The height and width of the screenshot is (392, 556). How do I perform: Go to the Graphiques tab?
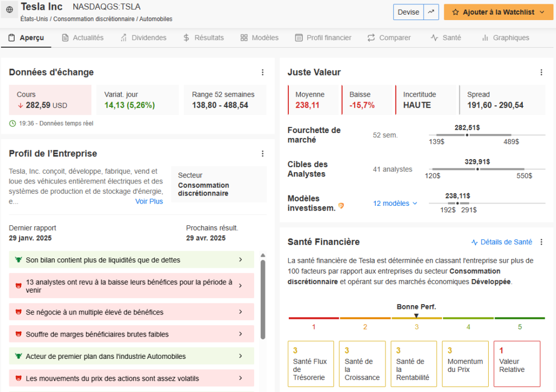tap(505, 38)
